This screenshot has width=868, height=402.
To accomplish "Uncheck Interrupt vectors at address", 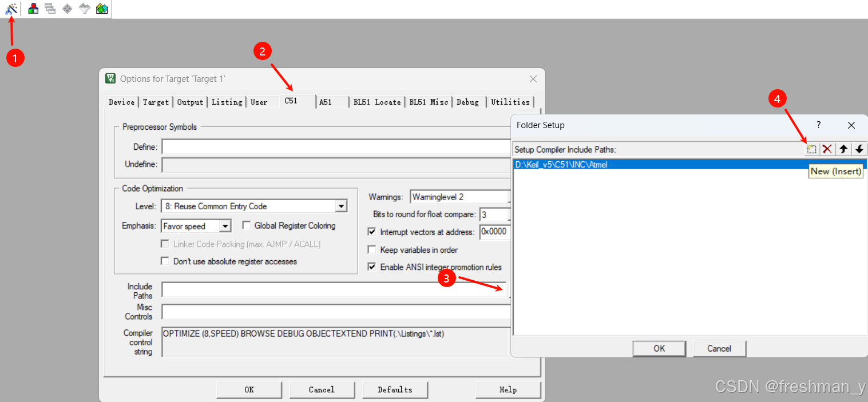I will 372,232.
